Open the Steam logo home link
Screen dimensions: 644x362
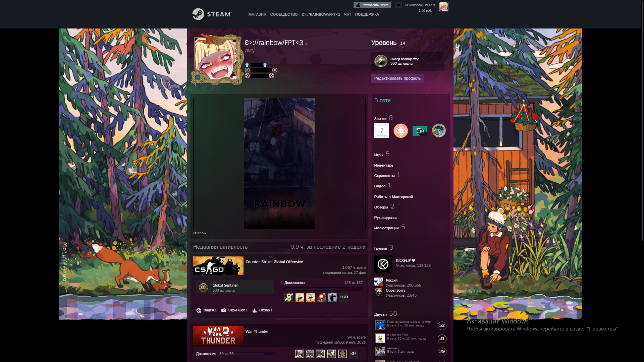click(212, 14)
